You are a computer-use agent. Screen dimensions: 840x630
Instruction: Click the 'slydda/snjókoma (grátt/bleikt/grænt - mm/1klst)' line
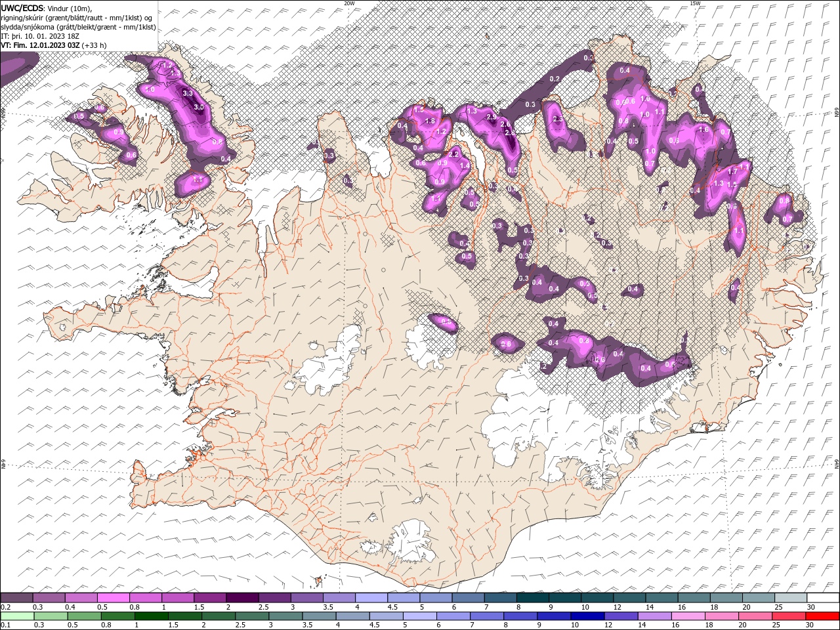pos(79,27)
